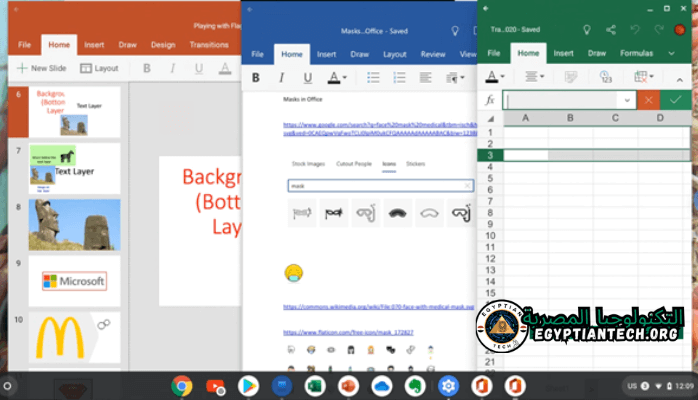Open the PowerPoint Layout option
Screen dimensions: 698x400
tap(99, 68)
